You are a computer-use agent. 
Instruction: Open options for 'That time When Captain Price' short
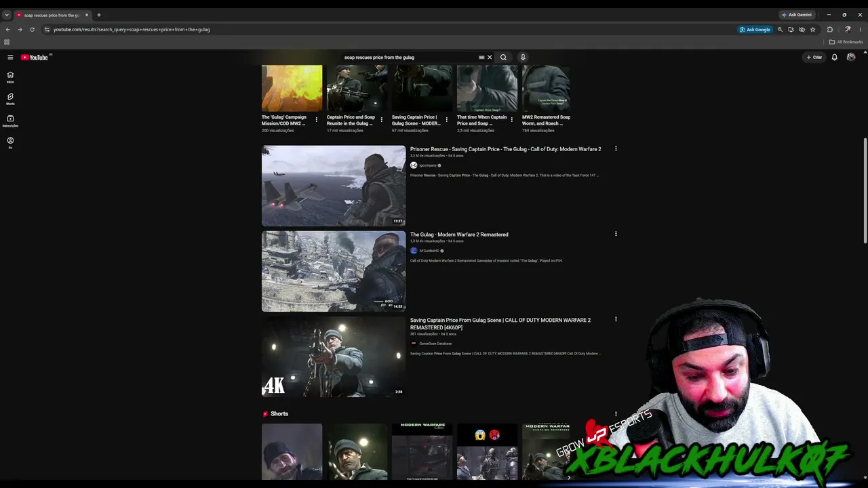[x=511, y=120]
